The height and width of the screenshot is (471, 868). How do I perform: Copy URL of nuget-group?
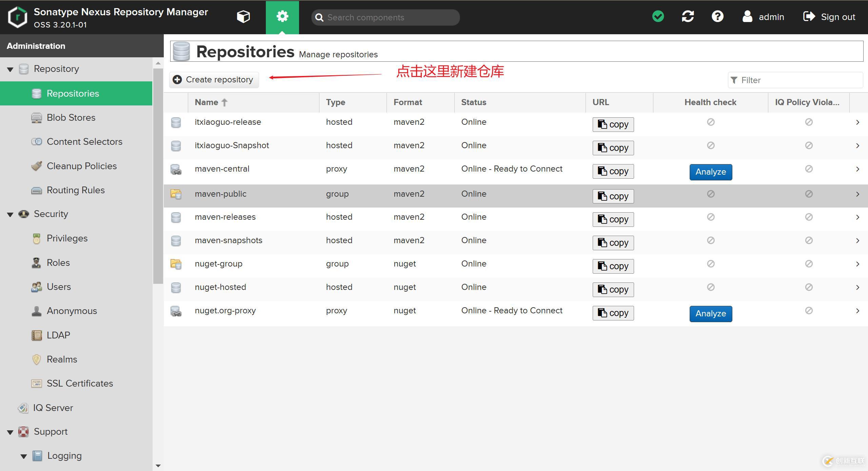[x=613, y=266]
